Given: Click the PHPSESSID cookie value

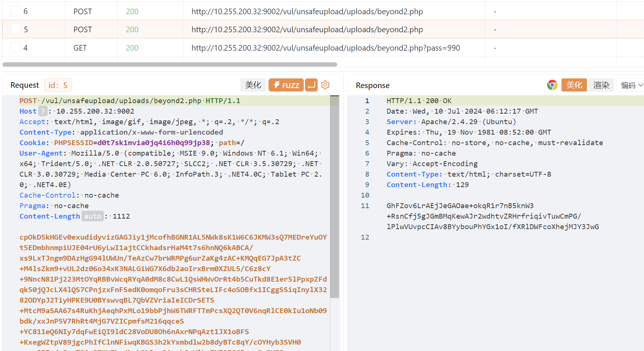Looking at the screenshot, I should click(x=154, y=142).
